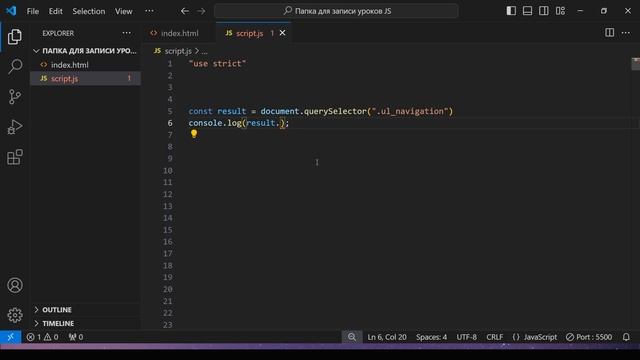Go forward with the right arrow
This screenshot has height=360, width=640.
click(x=201, y=11)
